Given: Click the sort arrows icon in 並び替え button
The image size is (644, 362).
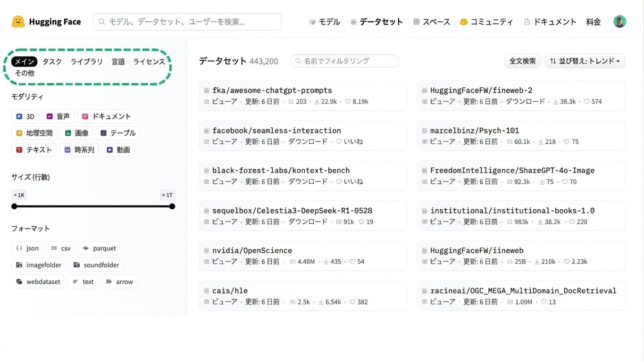Looking at the screenshot, I should coord(553,61).
